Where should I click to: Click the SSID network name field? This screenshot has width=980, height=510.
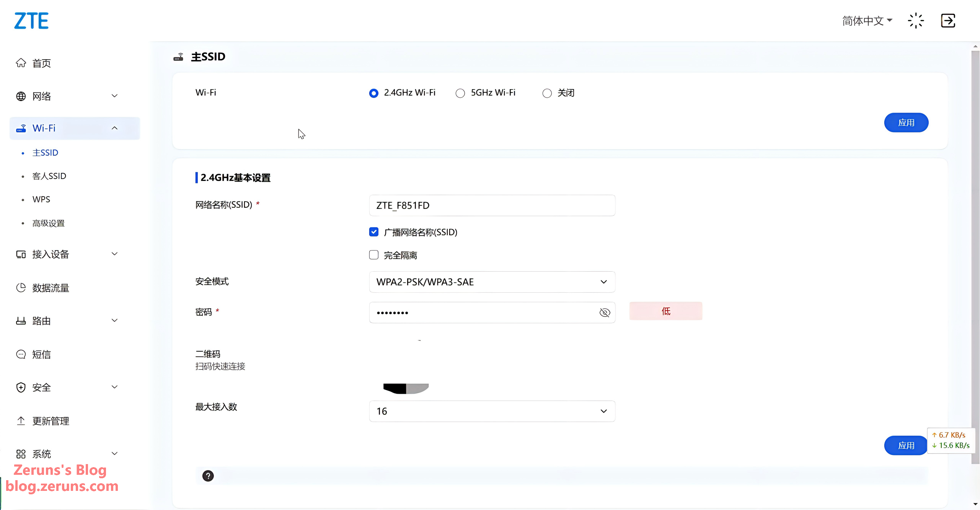[x=492, y=205]
